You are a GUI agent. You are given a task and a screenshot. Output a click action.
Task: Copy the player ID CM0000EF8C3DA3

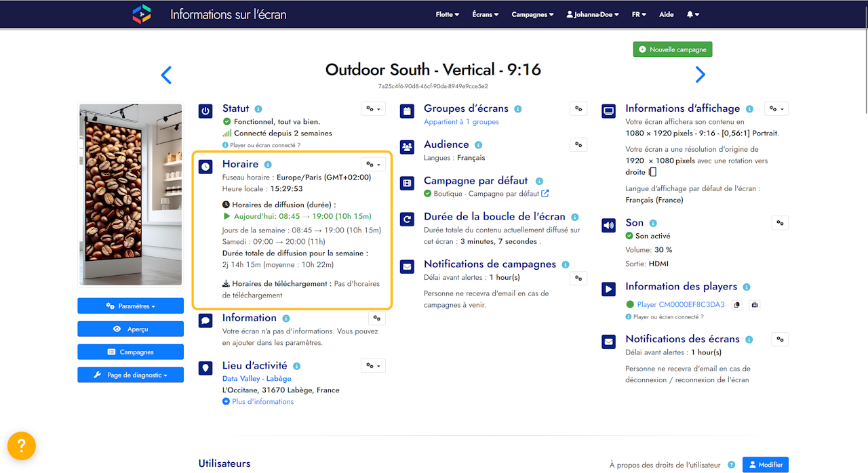pos(737,305)
